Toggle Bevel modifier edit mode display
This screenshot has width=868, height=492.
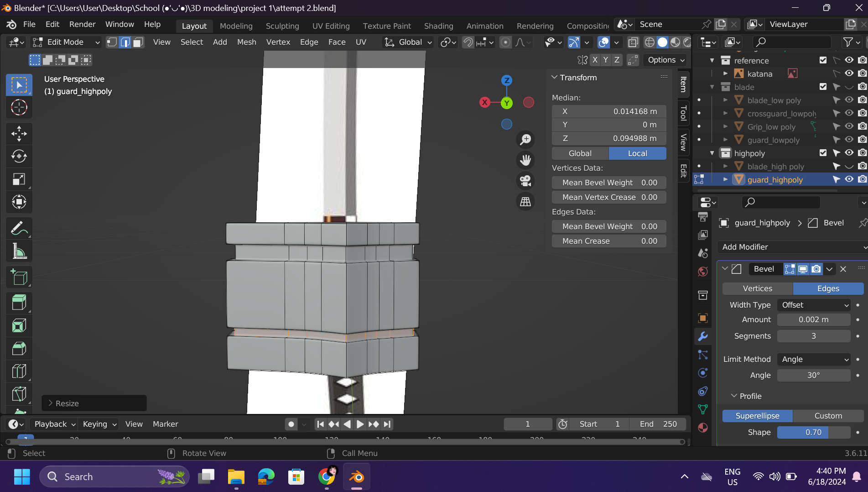pyautogui.click(x=790, y=269)
